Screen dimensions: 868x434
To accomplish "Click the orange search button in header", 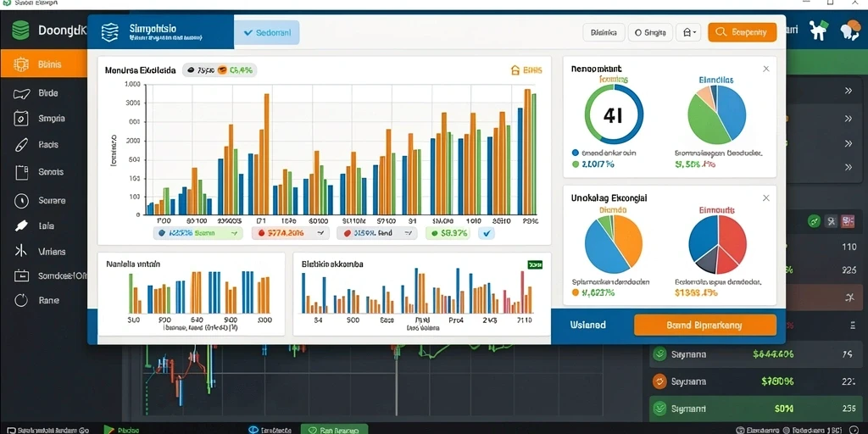I will [743, 32].
